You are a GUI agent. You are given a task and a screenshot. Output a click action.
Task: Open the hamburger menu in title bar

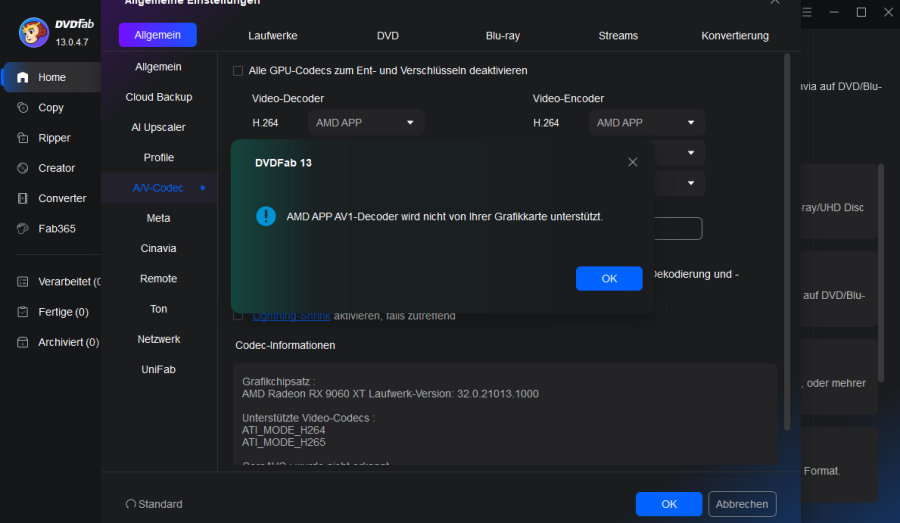(x=809, y=12)
